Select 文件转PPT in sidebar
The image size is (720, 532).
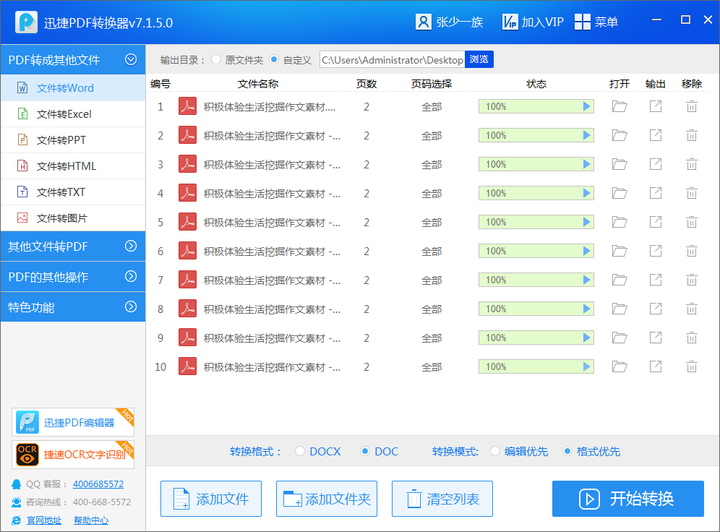73,140
